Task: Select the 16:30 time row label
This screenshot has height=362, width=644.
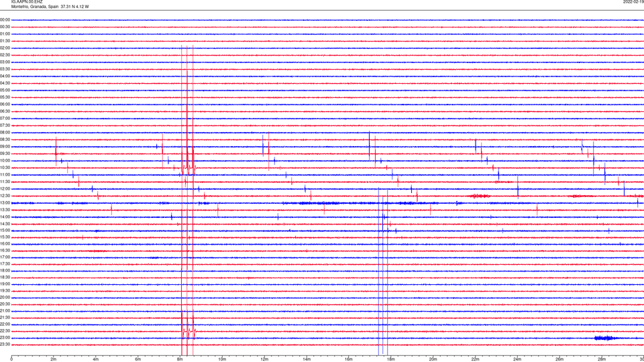Action: (x=5, y=250)
